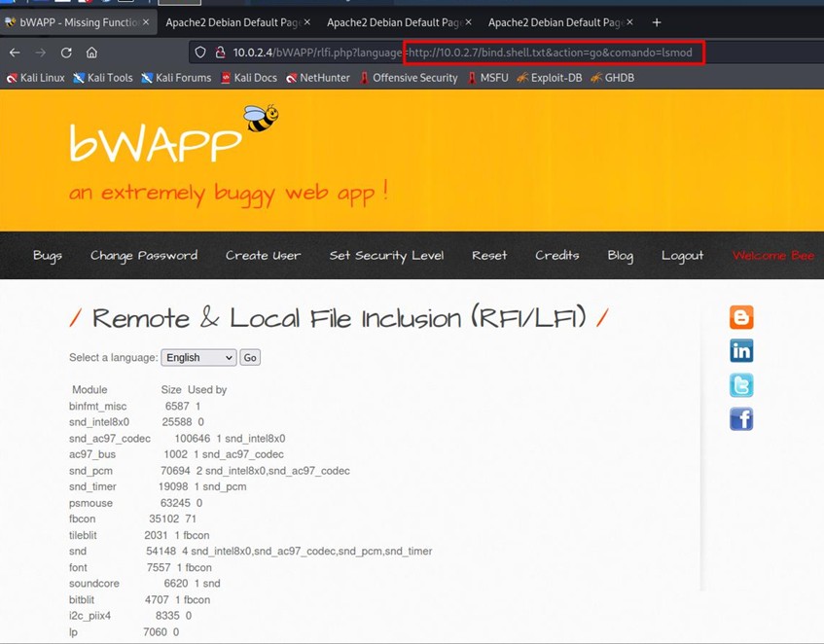Click the binfmt_misc module row
824x644 pixels.
[x=134, y=406]
